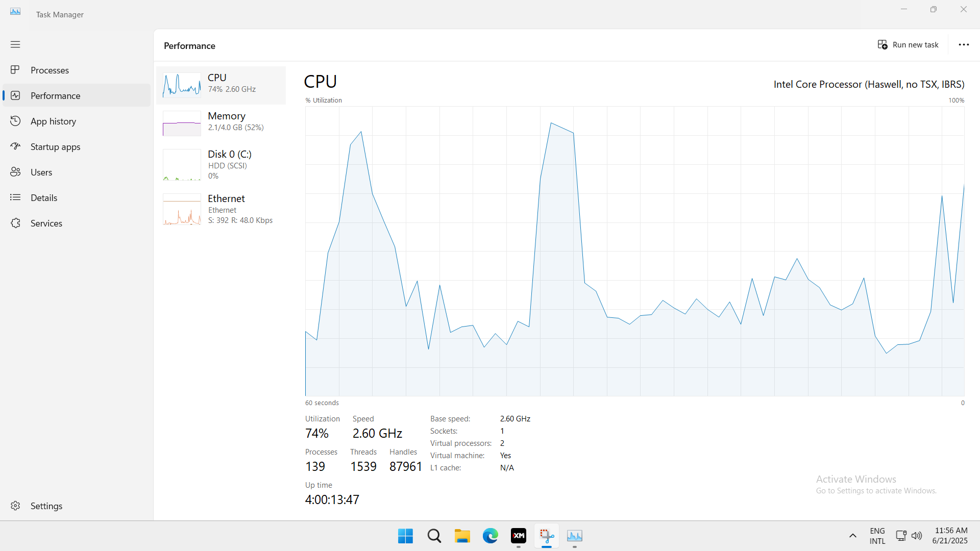
Task: Select the Ethernet performance entry
Action: click(220, 209)
